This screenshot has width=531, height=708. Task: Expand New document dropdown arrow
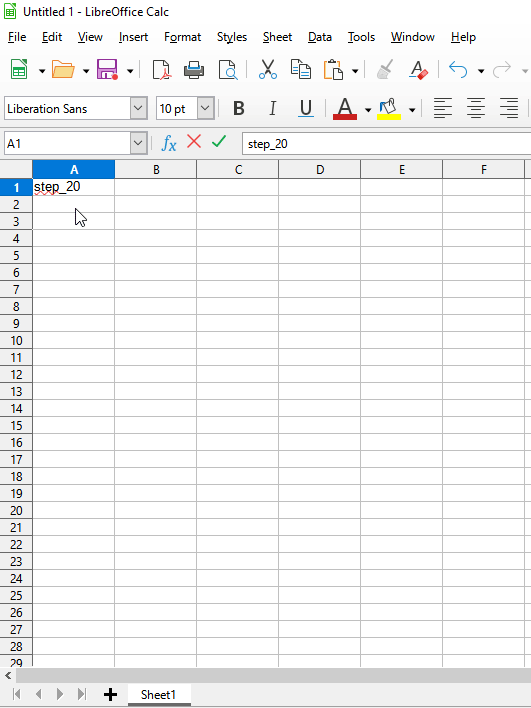coord(42,71)
